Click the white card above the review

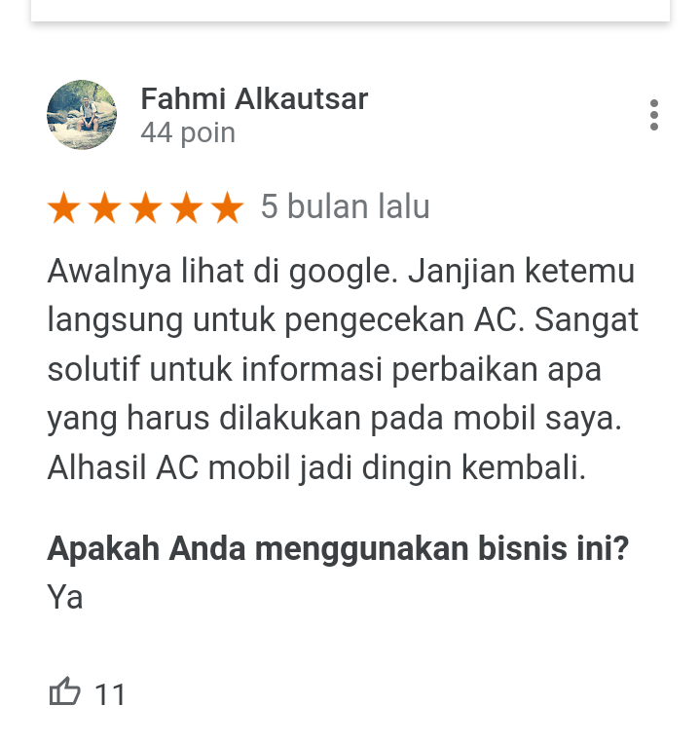pyautogui.click(x=350, y=10)
